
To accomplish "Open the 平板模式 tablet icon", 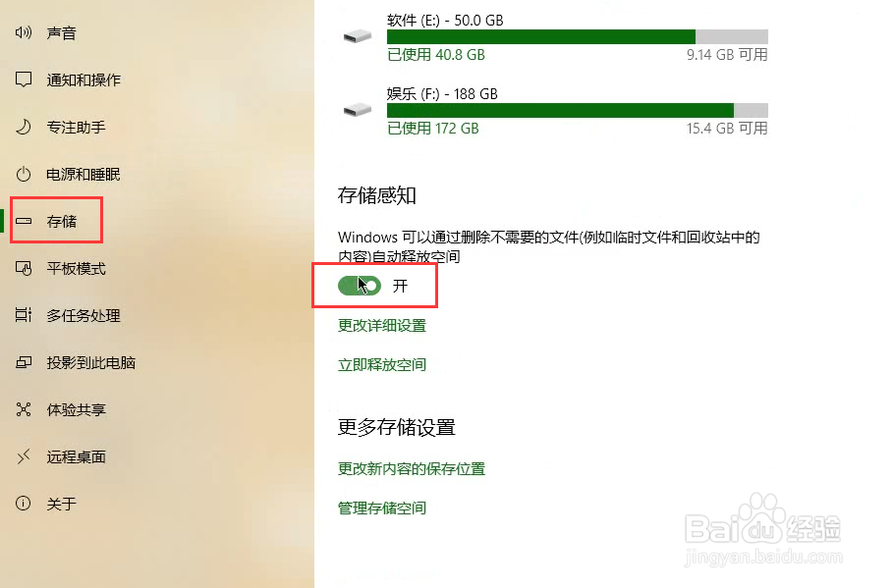I will click(x=24, y=268).
